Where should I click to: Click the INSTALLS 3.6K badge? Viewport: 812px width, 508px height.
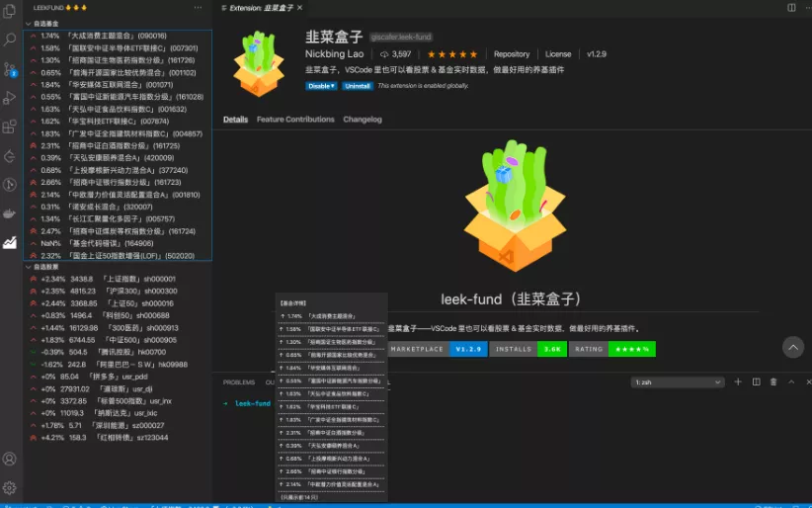[x=528, y=349]
